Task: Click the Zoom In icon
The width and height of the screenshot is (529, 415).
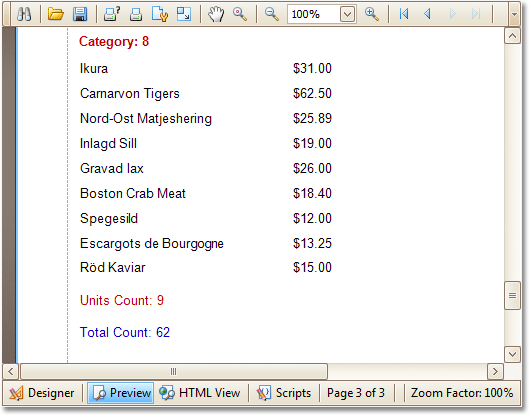Action: 372,14
